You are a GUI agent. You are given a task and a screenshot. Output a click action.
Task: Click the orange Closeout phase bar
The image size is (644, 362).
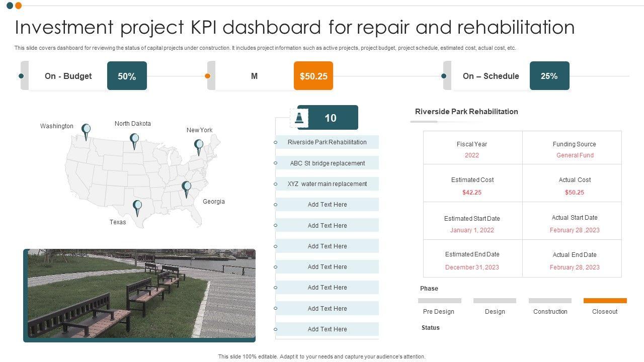605,301
